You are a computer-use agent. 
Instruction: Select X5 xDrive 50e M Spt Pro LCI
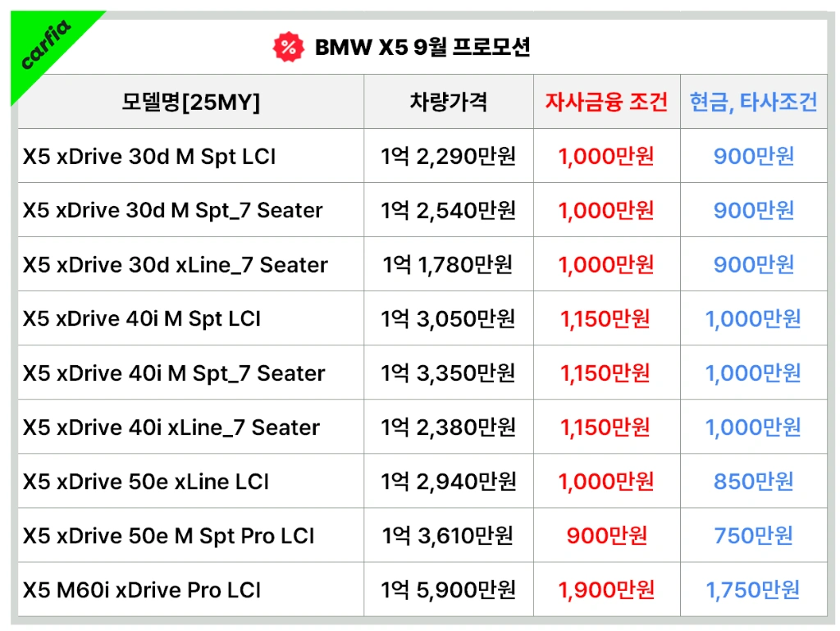coord(168,535)
